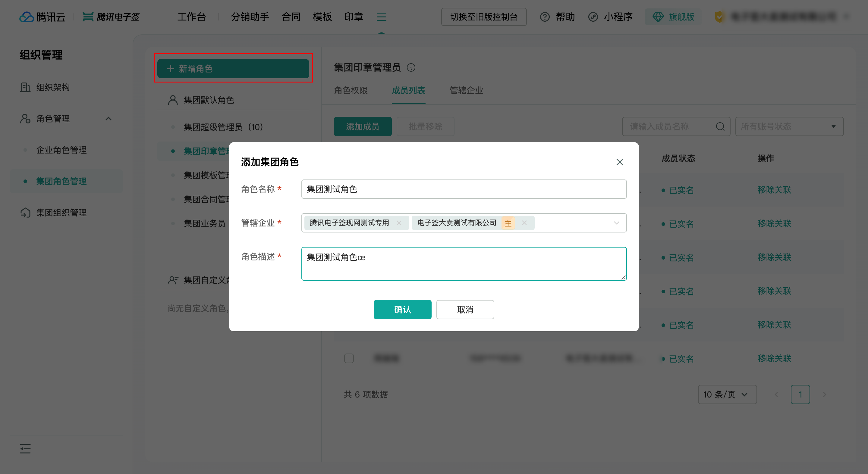Viewport: 868px width, 474px height.
Task: Remove the 腾讯电子签现网测试专用 tag
Action: pyautogui.click(x=399, y=223)
